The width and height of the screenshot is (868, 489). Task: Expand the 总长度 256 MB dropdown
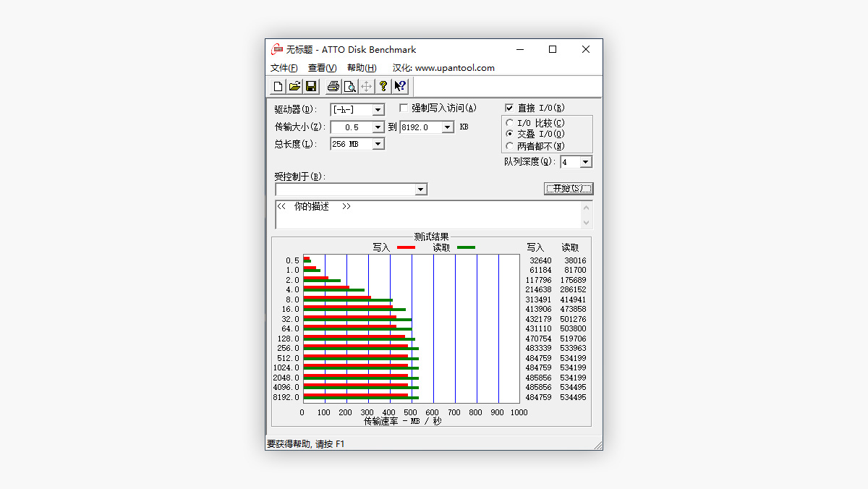pos(378,145)
